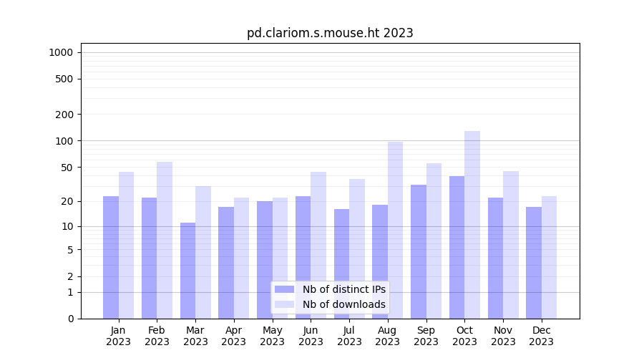
Task: Click the October downloads bar
Action: [x=472, y=224]
